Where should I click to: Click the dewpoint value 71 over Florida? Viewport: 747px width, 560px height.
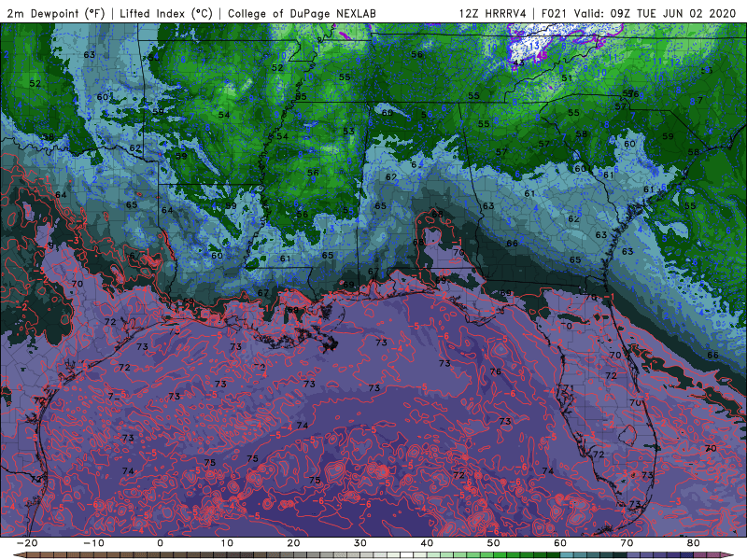pyautogui.click(x=568, y=388)
